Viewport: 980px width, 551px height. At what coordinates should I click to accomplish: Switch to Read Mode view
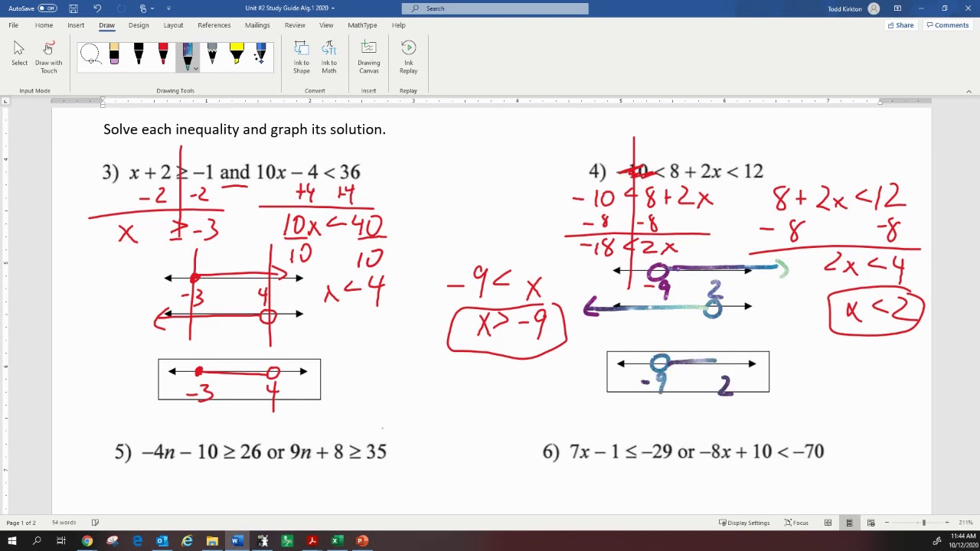[828, 523]
